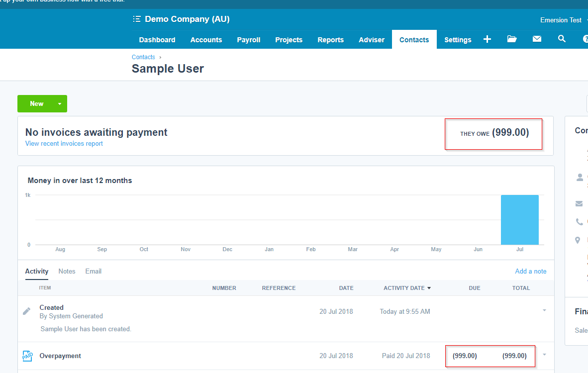Click the Add a note link
This screenshot has height=373, width=588.
tap(530, 271)
